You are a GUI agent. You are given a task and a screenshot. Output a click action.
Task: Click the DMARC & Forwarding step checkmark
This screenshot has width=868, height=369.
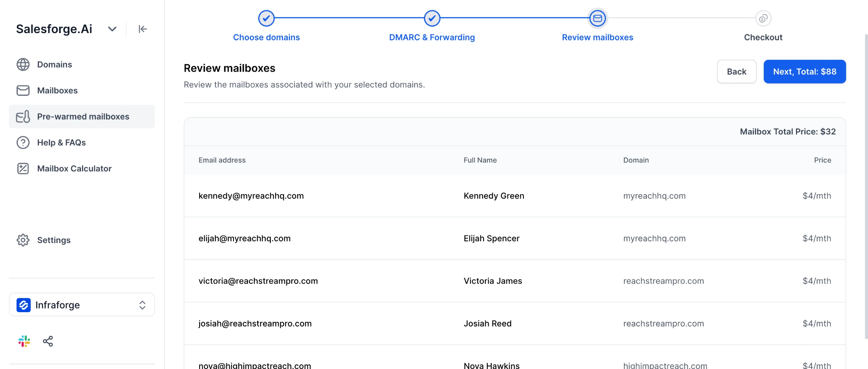pyautogui.click(x=432, y=18)
